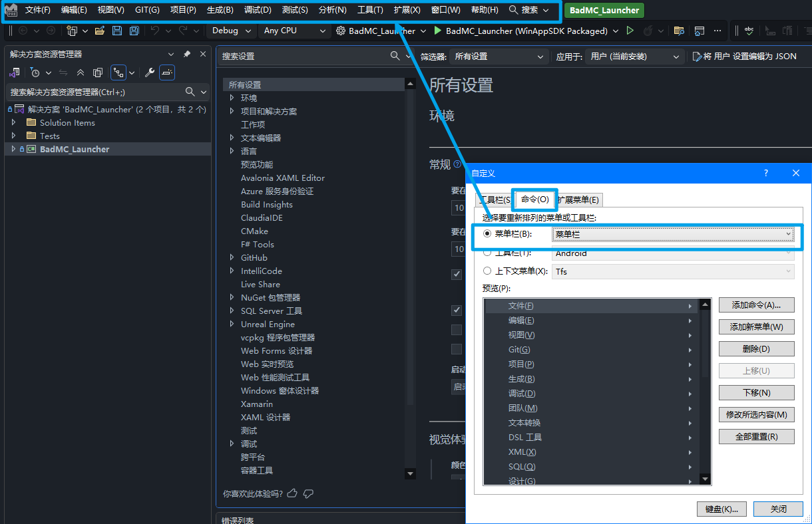Click the thumbs up feedback icon

292,493
